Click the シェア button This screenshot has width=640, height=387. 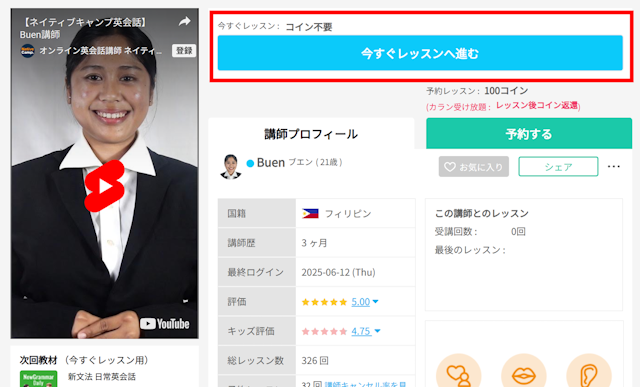[x=558, y=167]
